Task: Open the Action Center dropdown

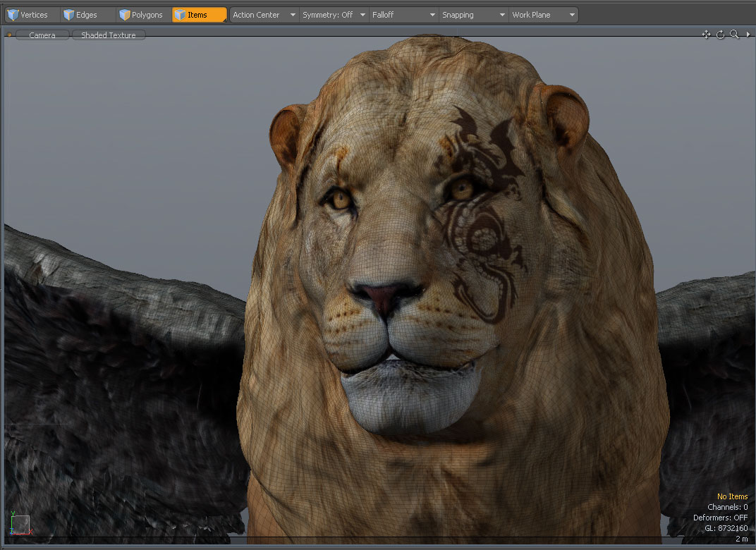Action: click(x=263, y=14)
